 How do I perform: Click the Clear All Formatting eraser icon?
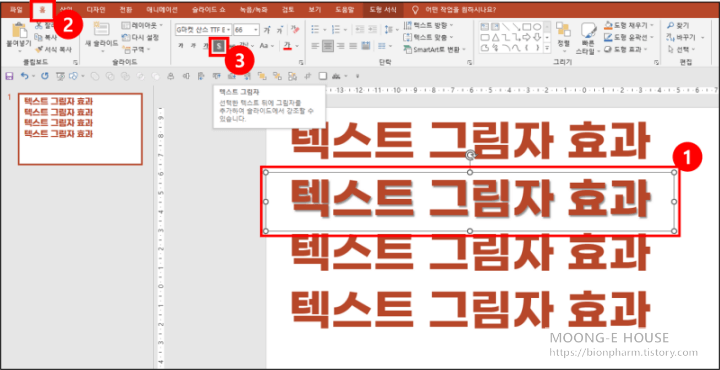coord(295,30)
